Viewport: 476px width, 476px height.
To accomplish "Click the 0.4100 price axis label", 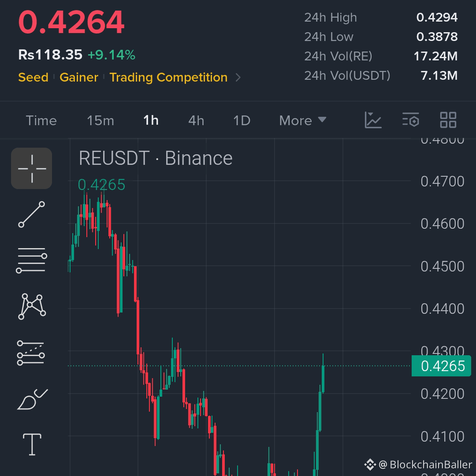I will tap(443, 436).
